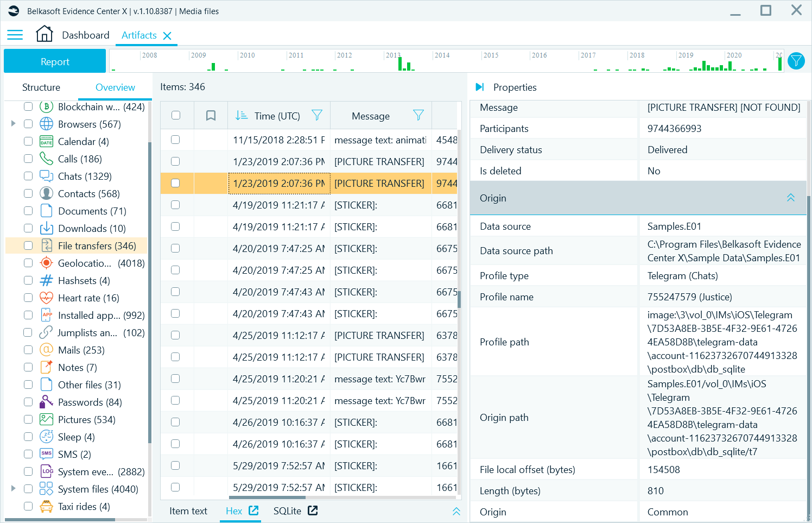The image size is (812, 523).
Task: Collapse the Origin properties section
Action: (791, 198)
